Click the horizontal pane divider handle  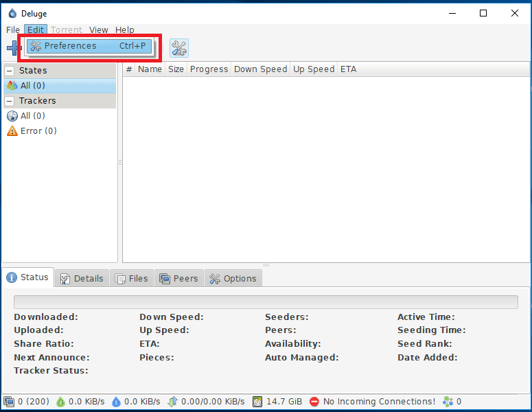tap(266, 265)
